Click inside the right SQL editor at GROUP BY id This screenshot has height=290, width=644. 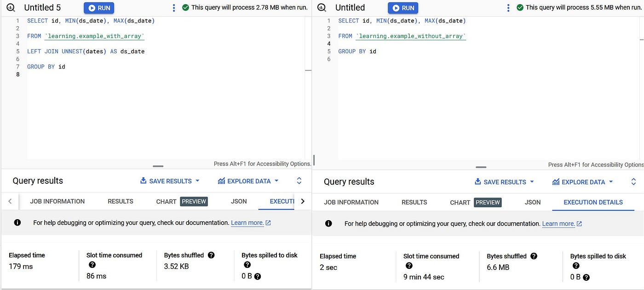coord(357,51)
